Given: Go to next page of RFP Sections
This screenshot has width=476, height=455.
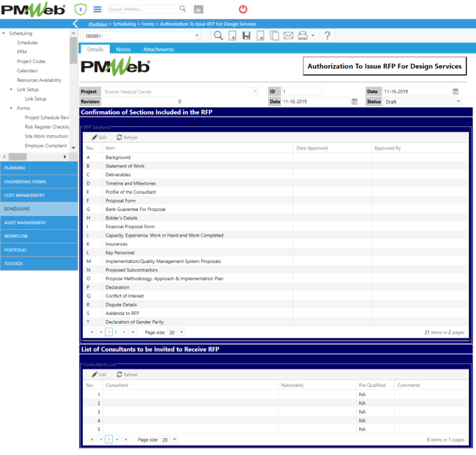Looking at the screenshot, I should click(x=124, y=332).
